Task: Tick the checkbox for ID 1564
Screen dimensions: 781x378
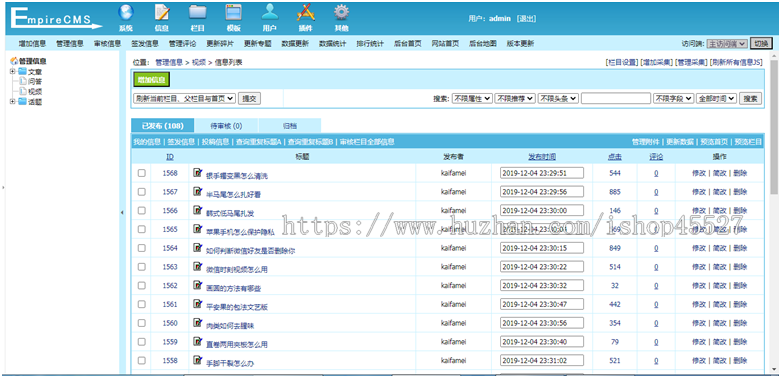Action: coord(141,248)
